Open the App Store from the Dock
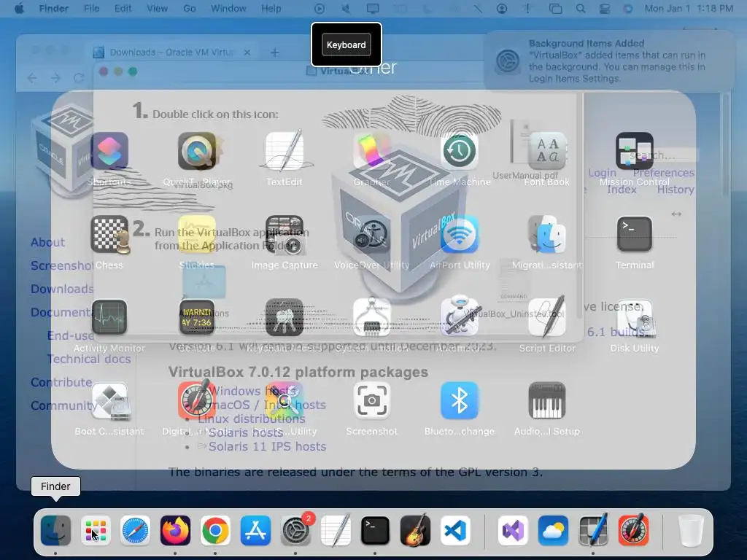The image size is (747, 560). (255, 530)
